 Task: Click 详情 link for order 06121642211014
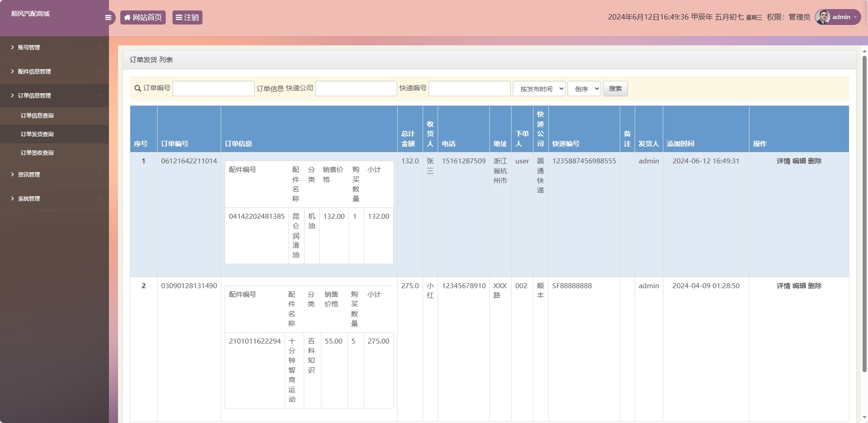pos(783,161)
